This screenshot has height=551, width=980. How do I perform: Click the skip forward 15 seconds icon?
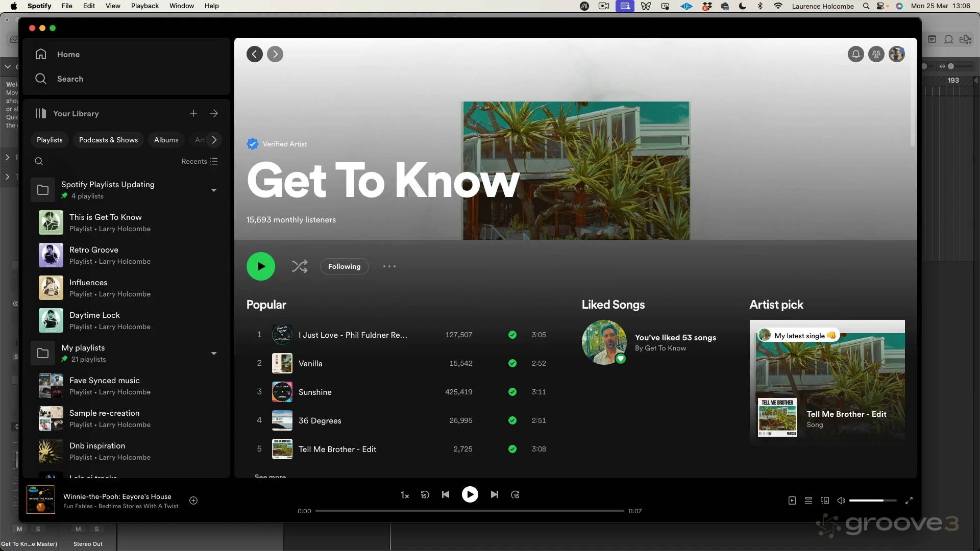click(x=515, y=494)
